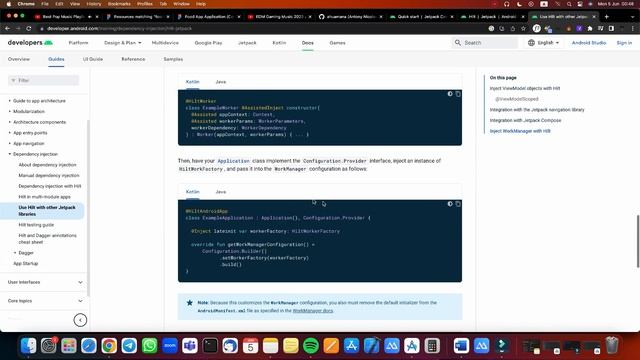The width and height of the screenshot is (640, 360).
Task: Click the sidebar Filter field
Action: [43, 80]
